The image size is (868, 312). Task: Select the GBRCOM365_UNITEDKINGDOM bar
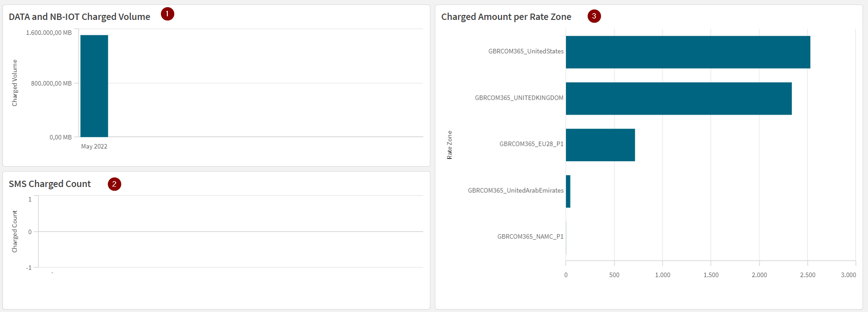click(x=678, y=98)
